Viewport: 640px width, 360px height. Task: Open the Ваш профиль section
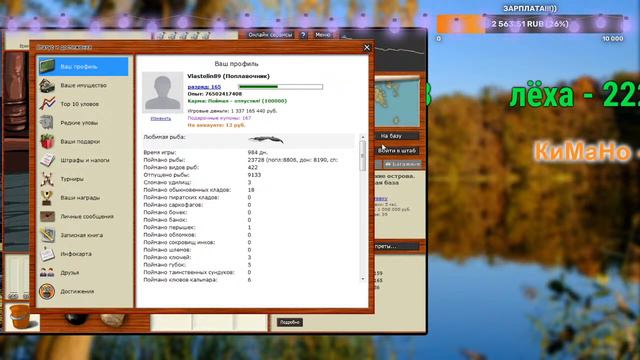(83, 67)
